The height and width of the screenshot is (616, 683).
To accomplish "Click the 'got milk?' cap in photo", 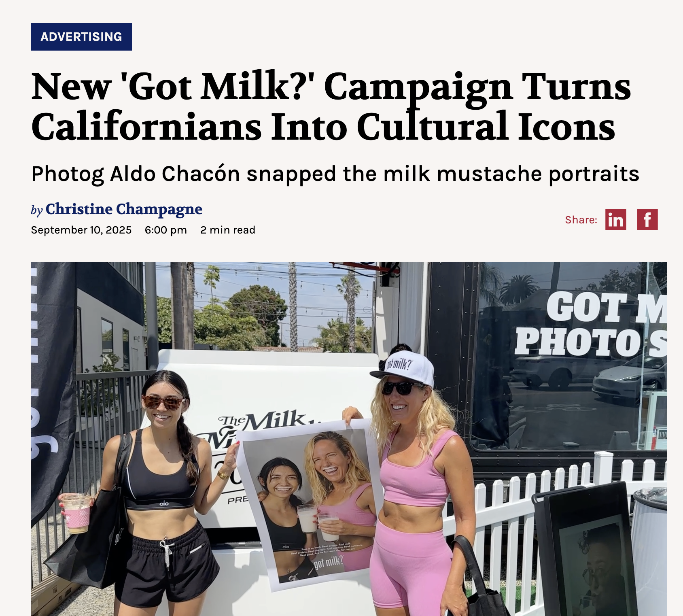I will [x=403, y=368].
